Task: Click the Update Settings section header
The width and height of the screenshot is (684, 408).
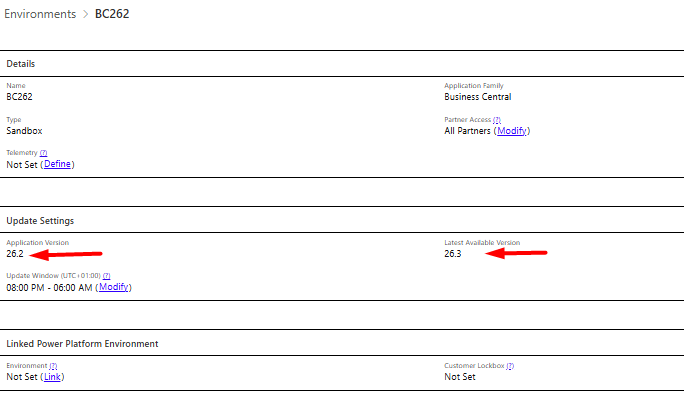Action: tap(40, 220)
